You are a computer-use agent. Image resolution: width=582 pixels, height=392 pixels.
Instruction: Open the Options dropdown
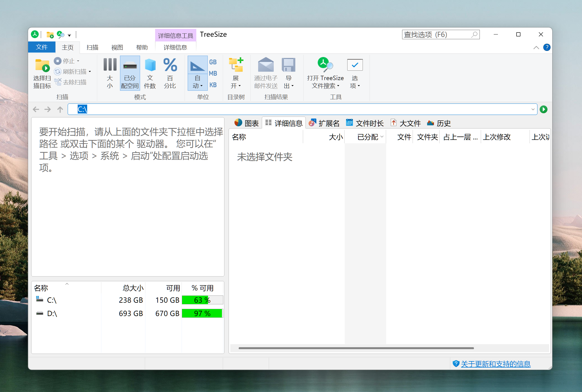(x=355, y=73)
